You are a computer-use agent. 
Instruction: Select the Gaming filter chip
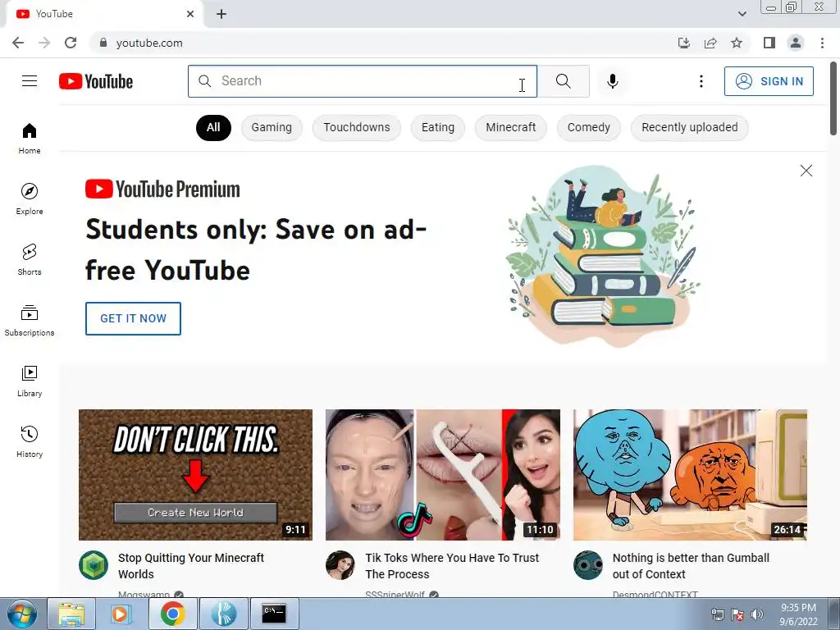272,127
